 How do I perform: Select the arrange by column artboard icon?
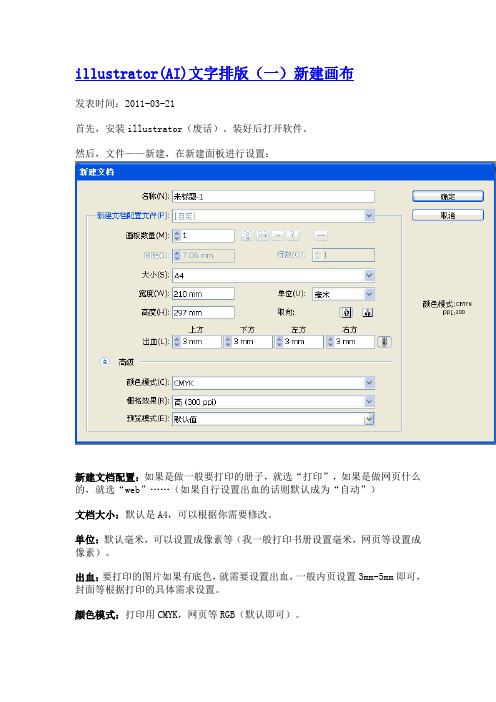click(293, 235)
